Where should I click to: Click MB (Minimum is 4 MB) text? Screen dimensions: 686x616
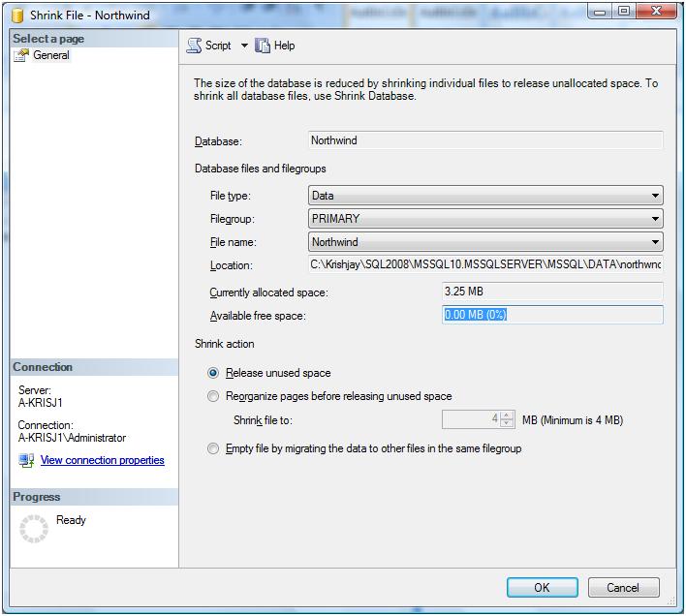pyautogui.click(x=573, y=420)
